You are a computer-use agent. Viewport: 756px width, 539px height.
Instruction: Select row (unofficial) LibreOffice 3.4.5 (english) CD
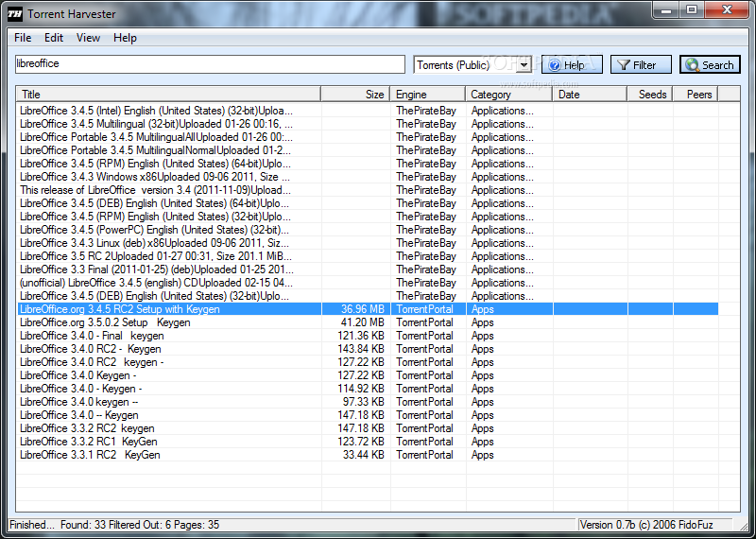(x=368, y=283)
